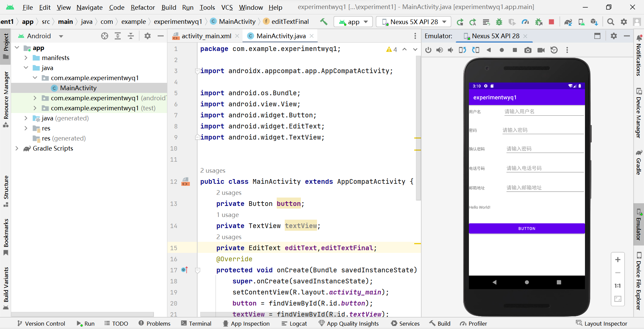The height and width of the screenshot is (329, 644).
Task: Toggle a breakpoint in the gutter of line 17
Action: tap(190, 270)
